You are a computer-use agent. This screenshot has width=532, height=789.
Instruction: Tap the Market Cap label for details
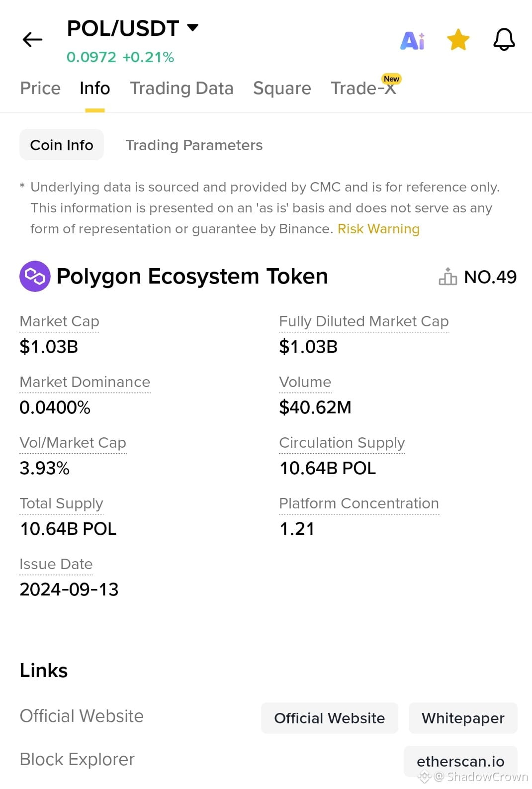click(59, 321)
